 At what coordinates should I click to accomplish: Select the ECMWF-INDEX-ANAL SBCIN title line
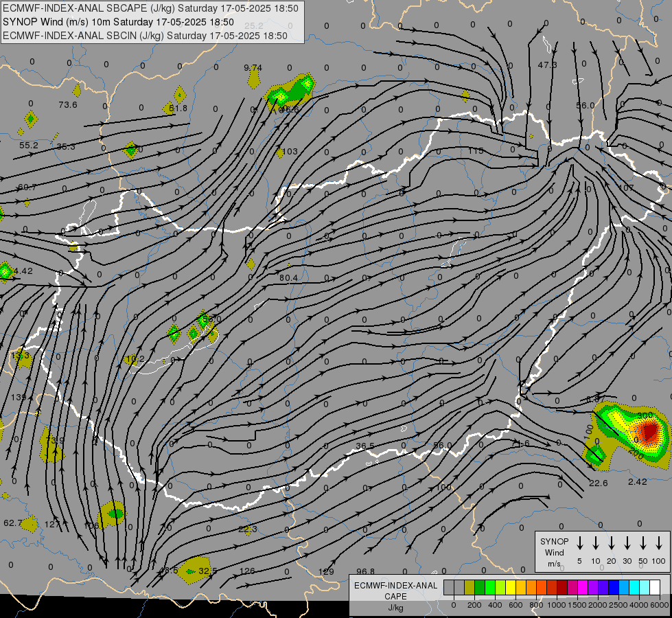145,36
